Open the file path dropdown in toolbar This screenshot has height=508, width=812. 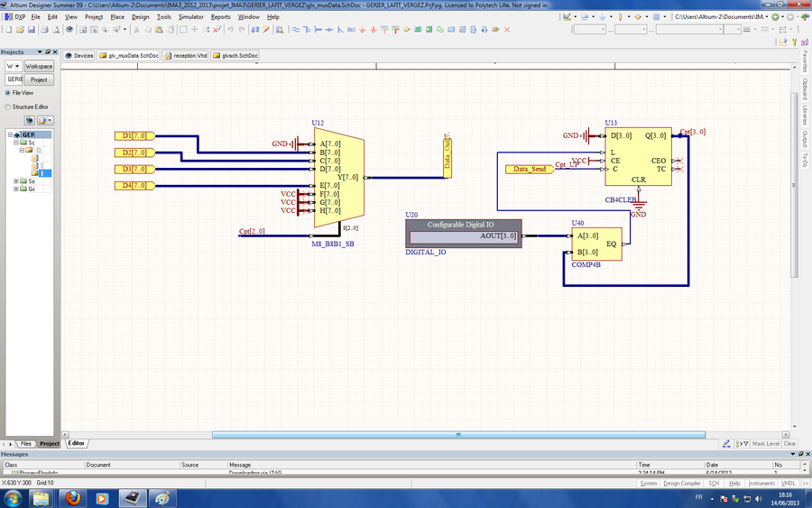[767, 16]
